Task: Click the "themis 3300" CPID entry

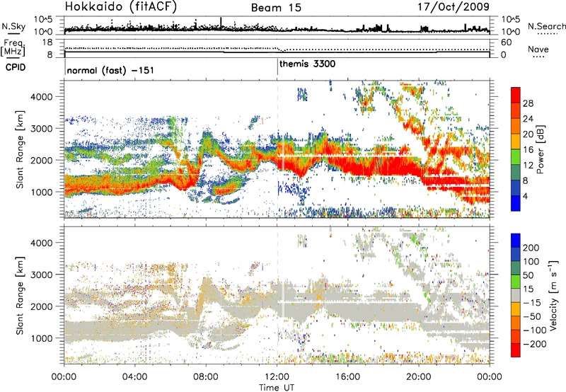Action: click(x=307, y=64)
